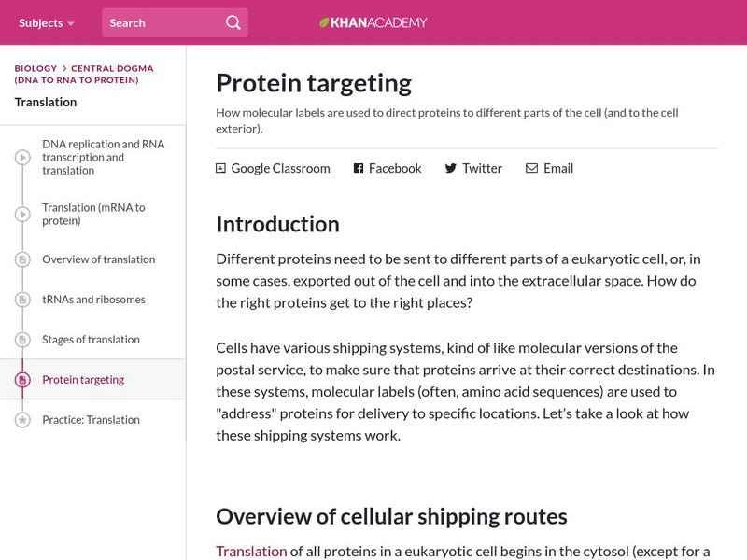Play the video icon for DNA replication lesson

[x=21, y=157]
